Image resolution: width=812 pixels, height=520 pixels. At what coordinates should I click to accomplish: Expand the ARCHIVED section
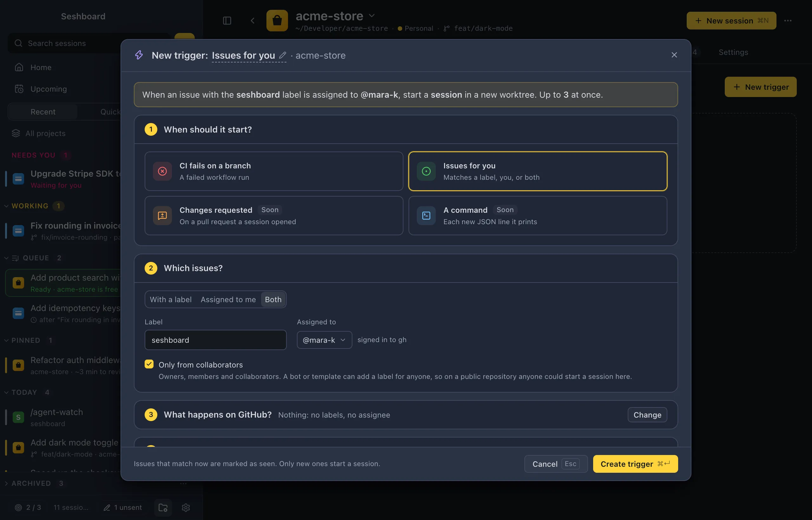[x=6, y=484]
